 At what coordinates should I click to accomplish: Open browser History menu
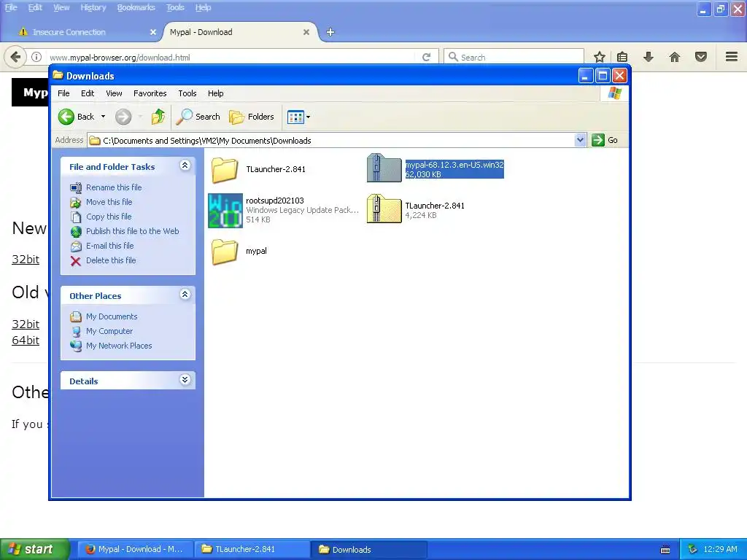(x=93, y=7)
